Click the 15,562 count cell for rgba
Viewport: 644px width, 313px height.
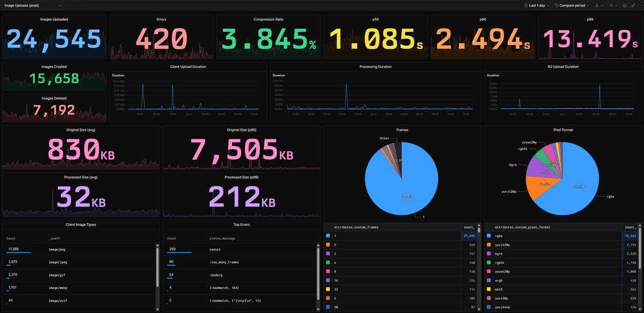click(629, 236)
